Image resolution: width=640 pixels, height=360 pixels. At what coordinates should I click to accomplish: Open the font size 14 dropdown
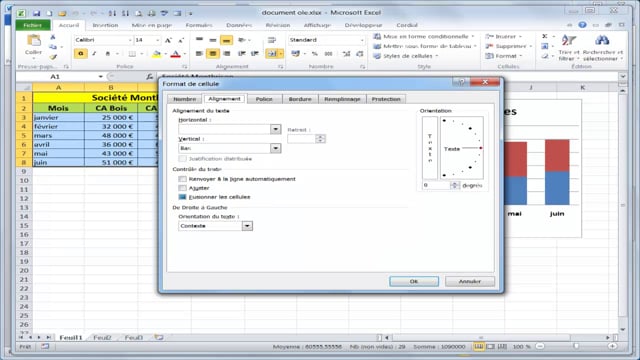click(158, 40)
